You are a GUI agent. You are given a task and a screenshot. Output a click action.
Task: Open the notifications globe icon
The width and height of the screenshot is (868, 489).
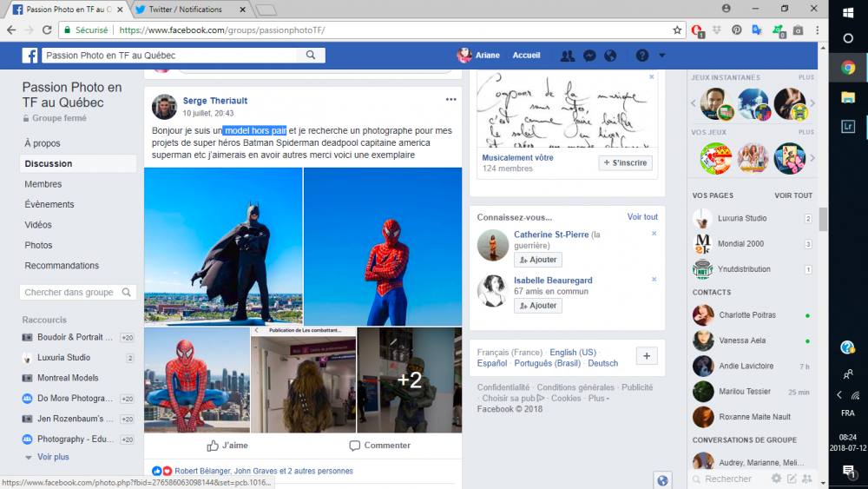(610, 56)
